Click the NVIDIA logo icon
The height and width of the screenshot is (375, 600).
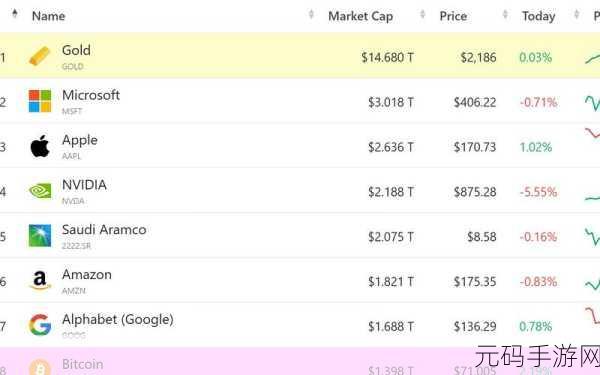point(40,191)
